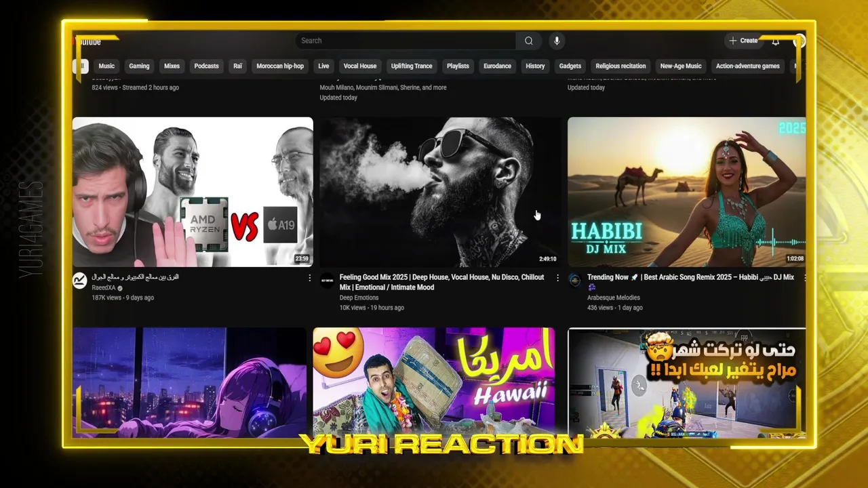The height and width of the screenshot is (488, 868).
Task: Open the AMD Ryzen vs A19 thumbnail
Action: [193, 192]
